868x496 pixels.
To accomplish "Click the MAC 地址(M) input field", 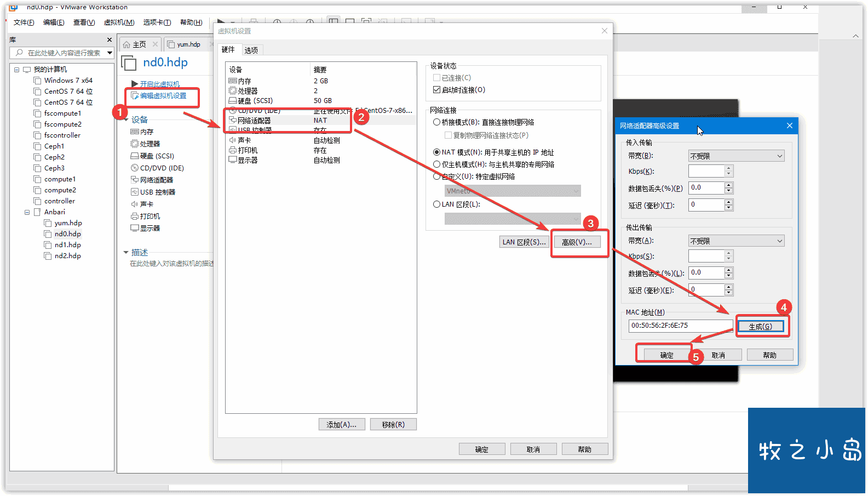I will tap(680, 326).
